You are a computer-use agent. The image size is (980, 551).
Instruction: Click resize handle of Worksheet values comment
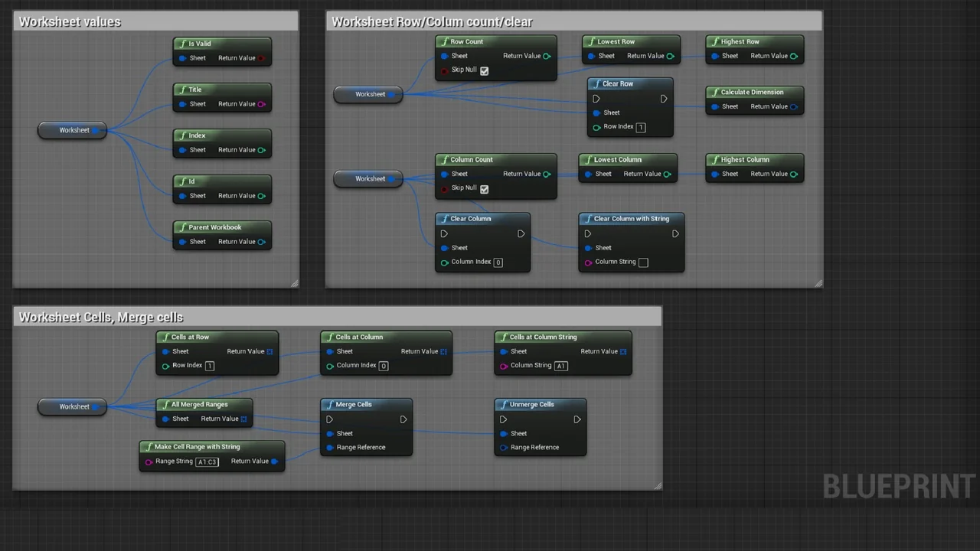click(295, 284)
